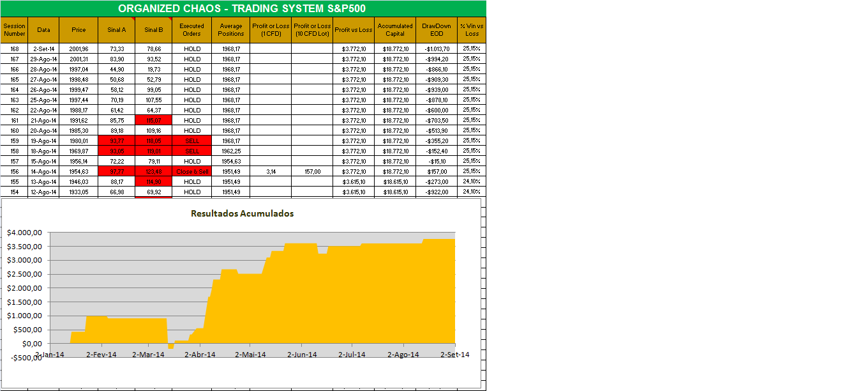868x391 pixels.
Task: Select the date cell 22-Ago-14
Action: 44,110
